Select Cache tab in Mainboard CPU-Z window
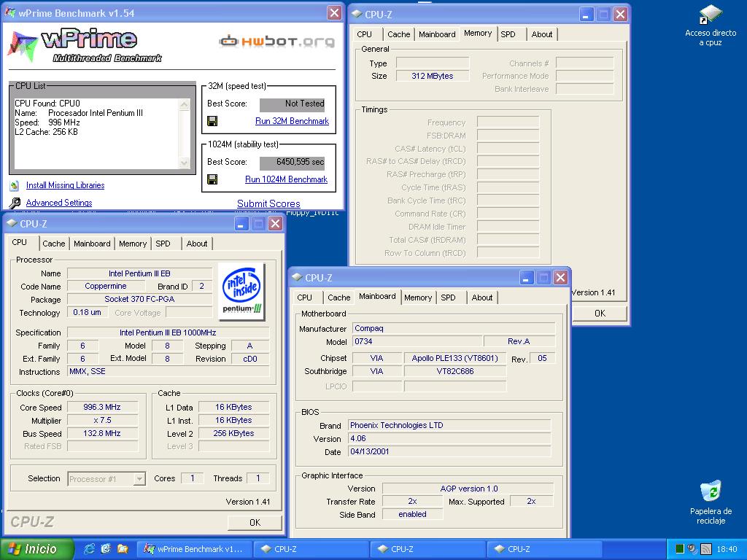The width and height of the screenshot is (747, 560). pyautogui.click(x=339, y=297)
